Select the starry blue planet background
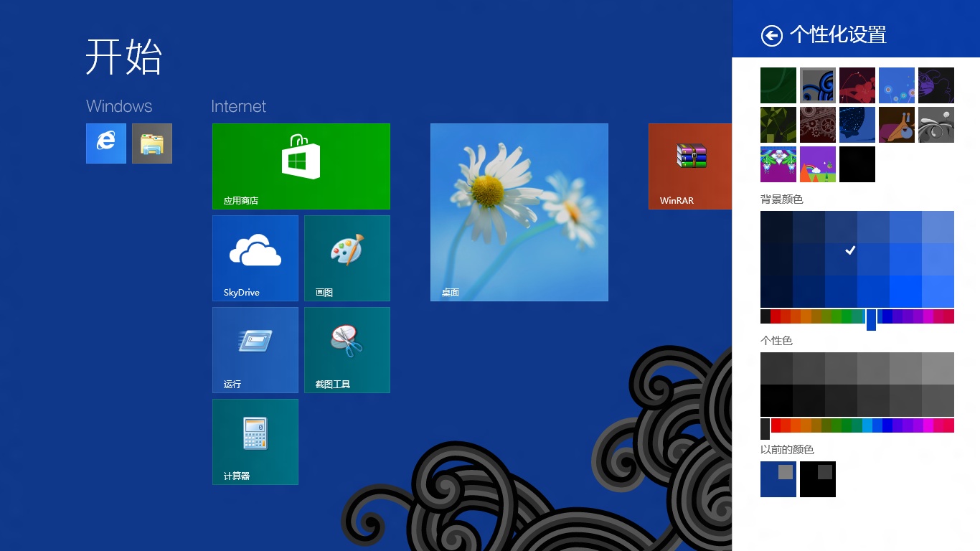 857,125
